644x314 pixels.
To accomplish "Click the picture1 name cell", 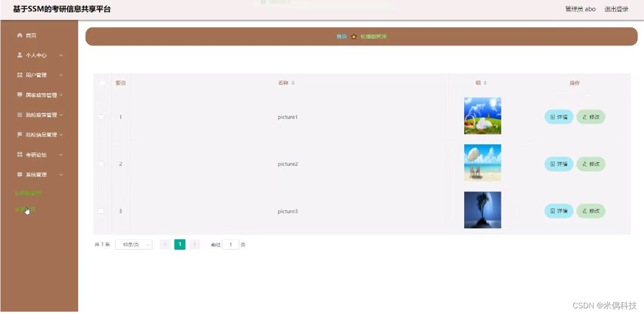I will click(288, 117).
